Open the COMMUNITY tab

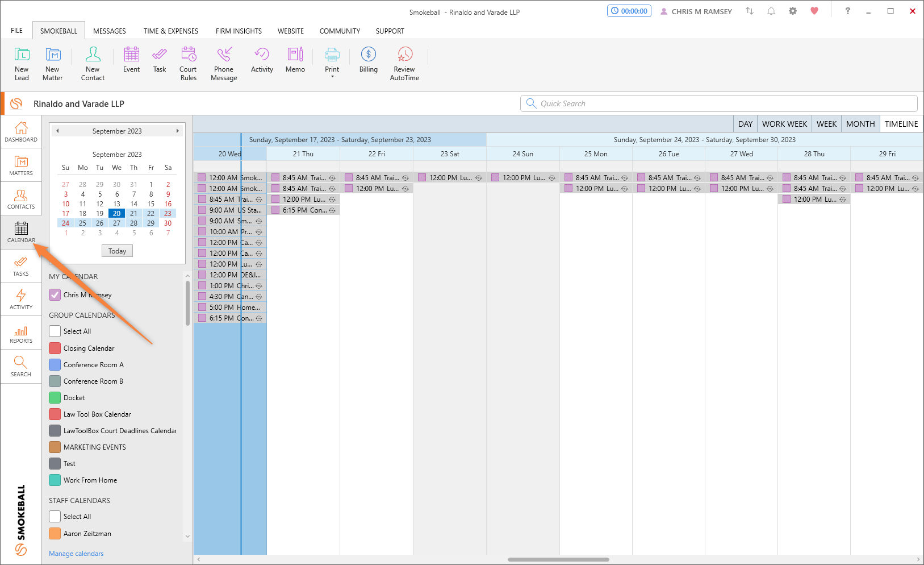pyautogui.click(x=340, y=31)
